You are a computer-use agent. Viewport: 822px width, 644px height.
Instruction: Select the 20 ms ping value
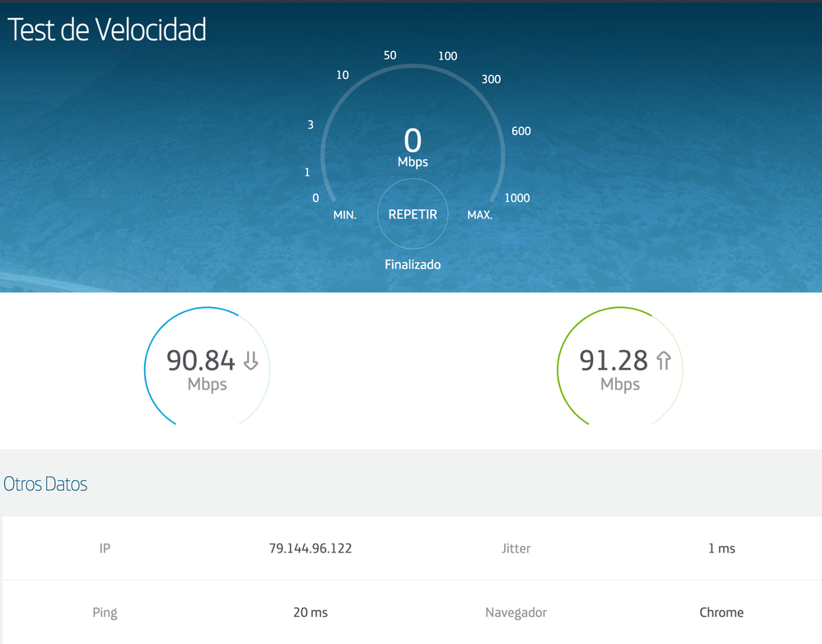(x=310, y=613)
